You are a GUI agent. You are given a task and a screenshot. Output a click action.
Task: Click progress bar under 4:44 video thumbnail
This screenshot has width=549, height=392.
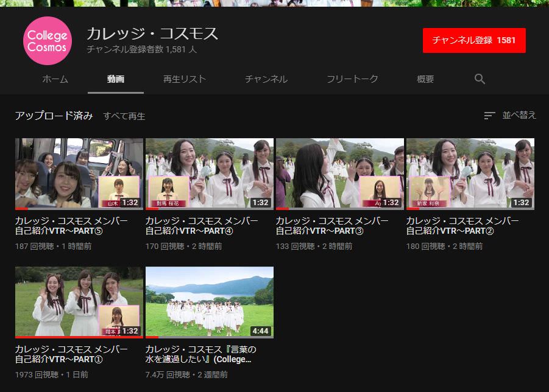(210, 337)
